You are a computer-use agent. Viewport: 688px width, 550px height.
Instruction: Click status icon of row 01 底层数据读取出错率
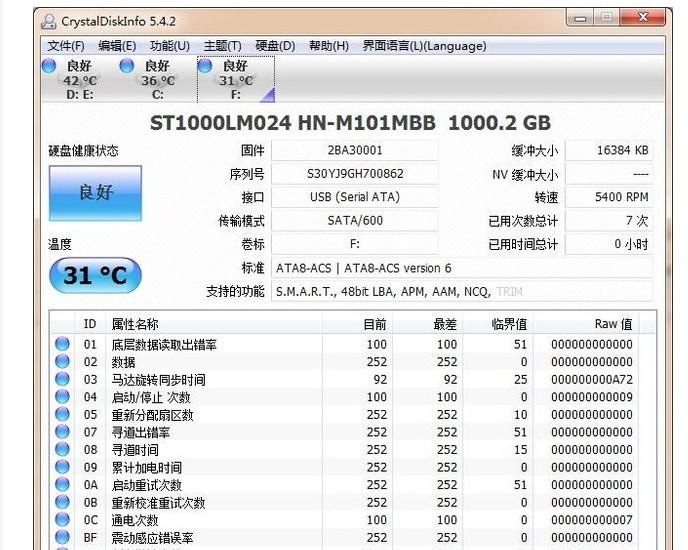coord(62,344)
